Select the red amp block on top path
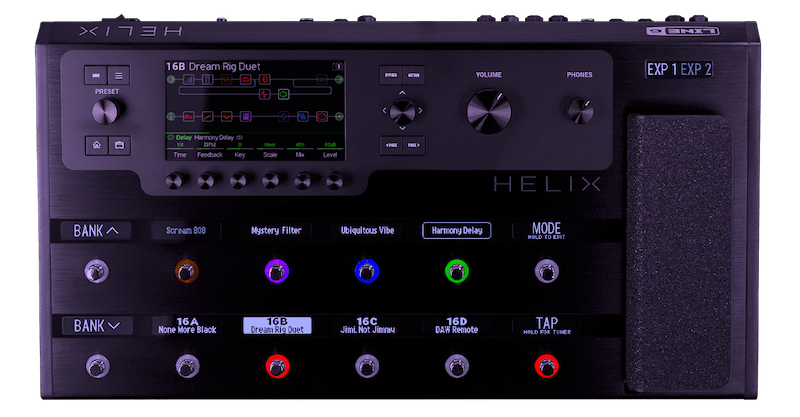The height and width of the screenshot is (417, 800). pos(245,80)
